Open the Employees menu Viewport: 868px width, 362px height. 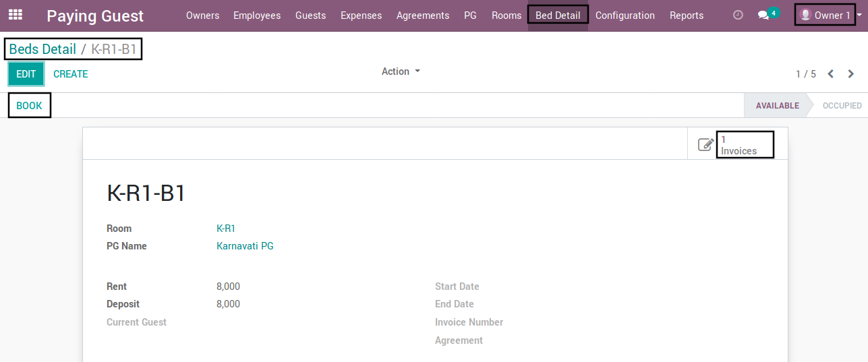257,16
